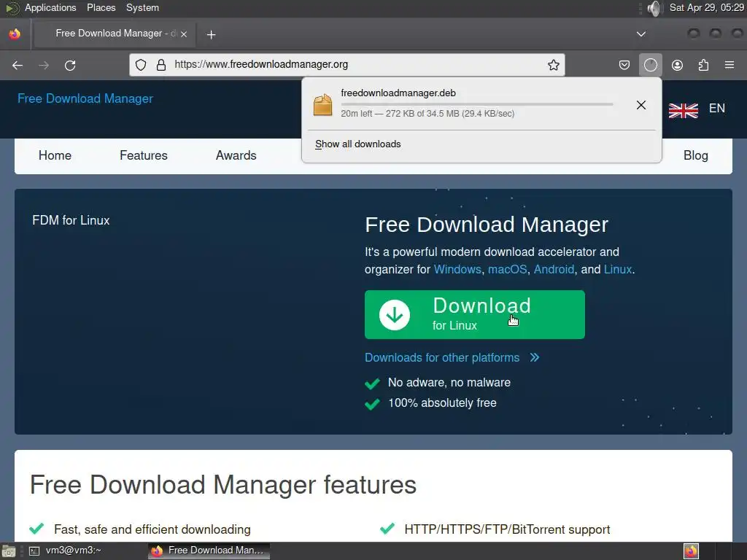747x560 pixels.
Task: Open a new tab with plus icon
Action: click(211, 34)
